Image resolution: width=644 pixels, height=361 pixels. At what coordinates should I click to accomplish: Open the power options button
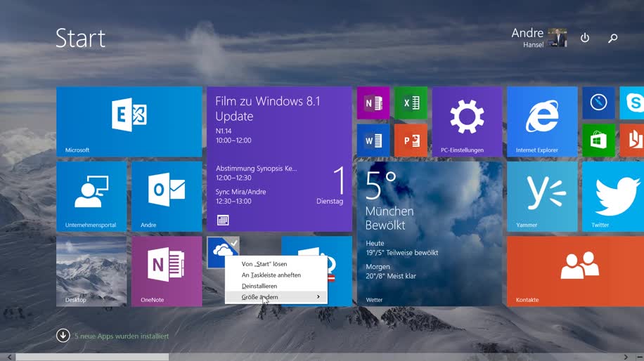[585, 38]
